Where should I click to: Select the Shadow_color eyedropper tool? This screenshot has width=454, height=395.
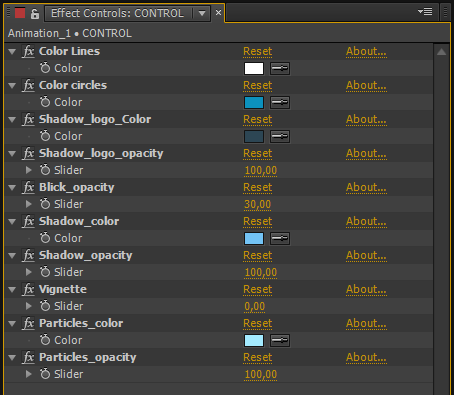280,238
